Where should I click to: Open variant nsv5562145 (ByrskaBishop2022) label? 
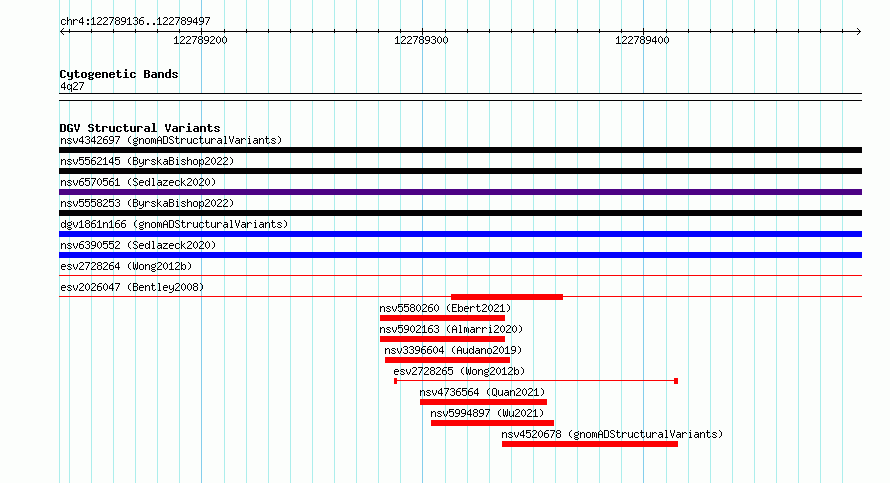(147, 161)
